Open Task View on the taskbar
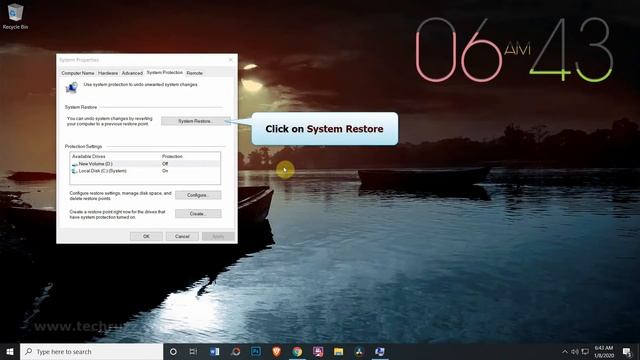The image size is (640, 360). tap(193, 351)
